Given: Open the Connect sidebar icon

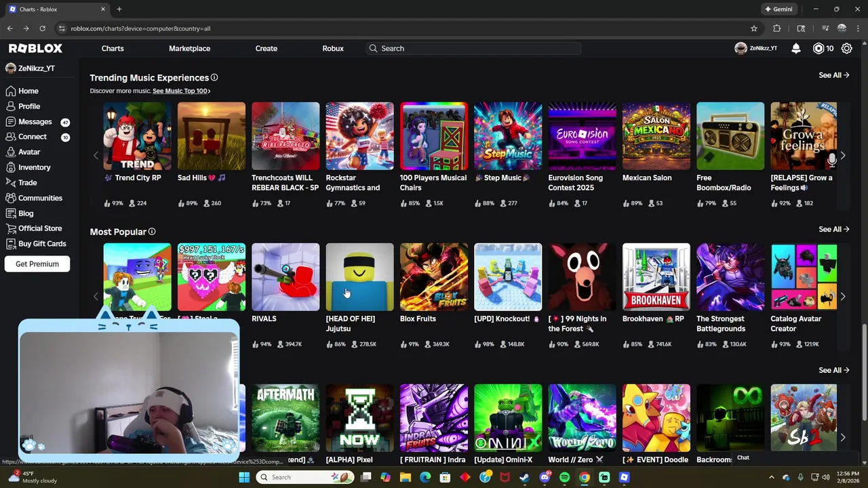Looking at the screenshot, I should (11, 137).
